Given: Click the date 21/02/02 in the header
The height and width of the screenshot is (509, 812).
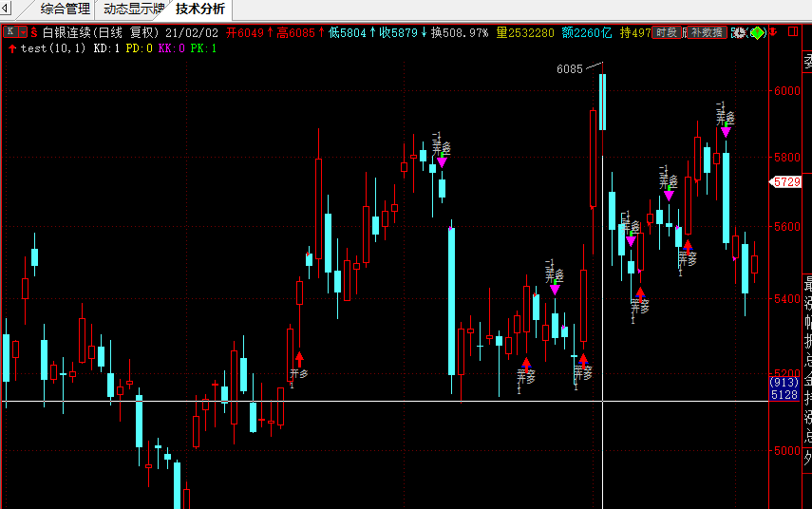Looking at the screenshot, I should click(192, 32).
